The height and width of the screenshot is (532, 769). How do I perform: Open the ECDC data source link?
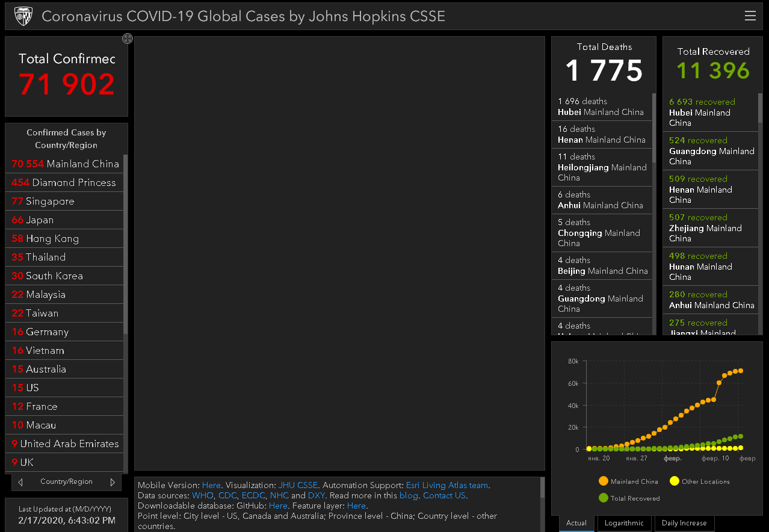tap(253, 496)
